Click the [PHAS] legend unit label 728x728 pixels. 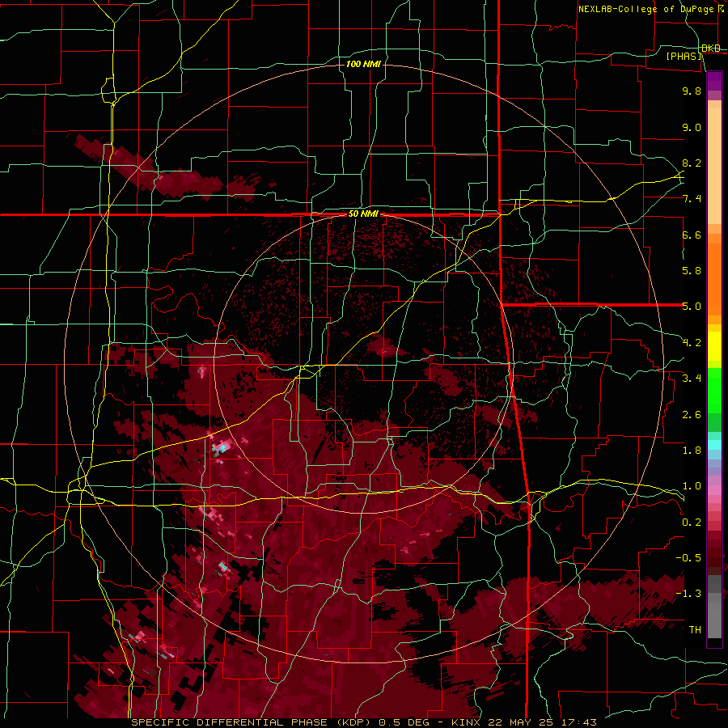[684, 56]
